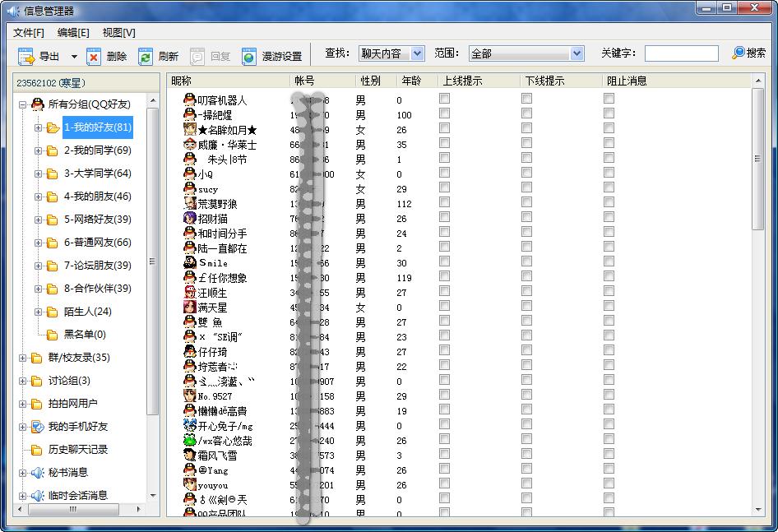Check 阻止消息 box for 满天星

click(609, 306)
